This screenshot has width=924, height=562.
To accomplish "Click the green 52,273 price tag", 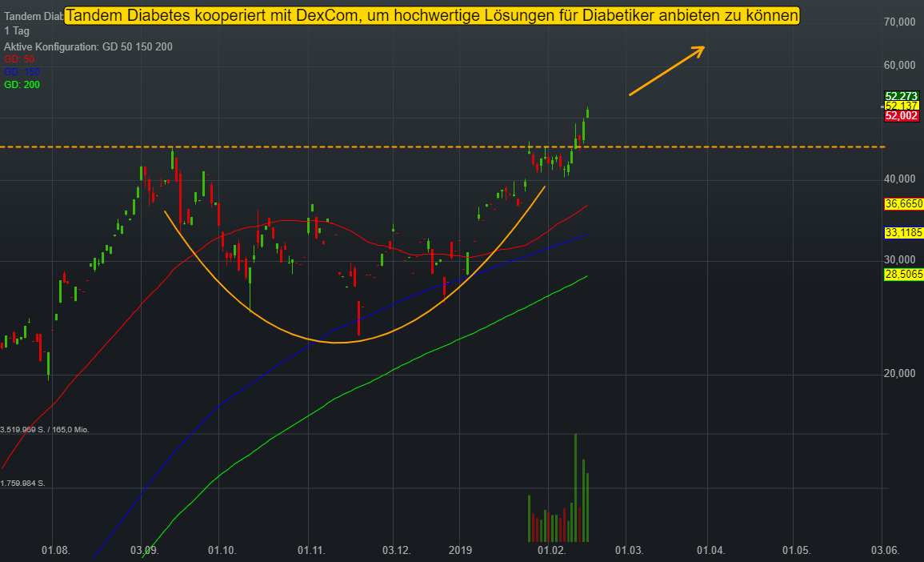I will tap(902, 96).
